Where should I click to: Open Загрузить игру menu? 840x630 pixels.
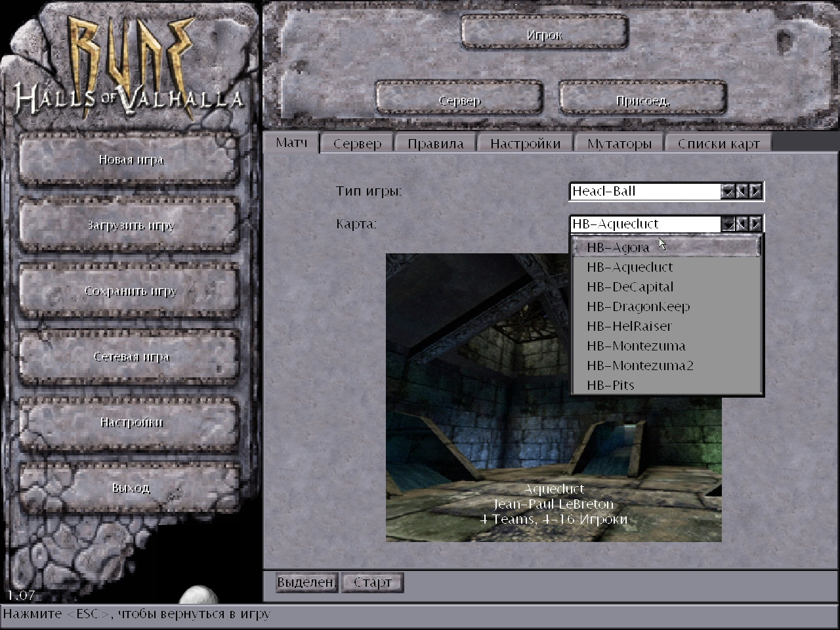click(x=131, y=225)
